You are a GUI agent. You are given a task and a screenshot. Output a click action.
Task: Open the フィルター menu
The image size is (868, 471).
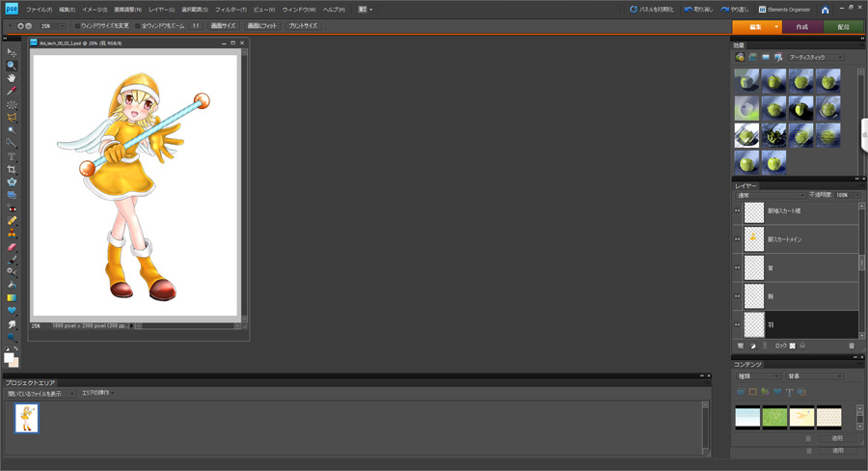coord(231,10)
